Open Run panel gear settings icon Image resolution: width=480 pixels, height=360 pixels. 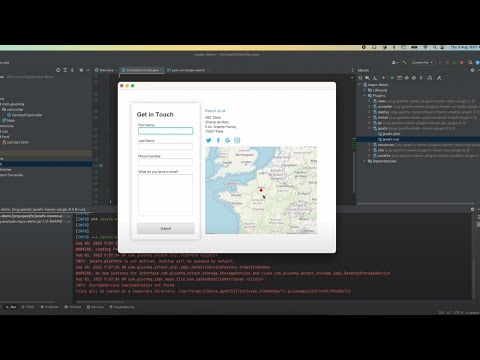pos(472,209)
